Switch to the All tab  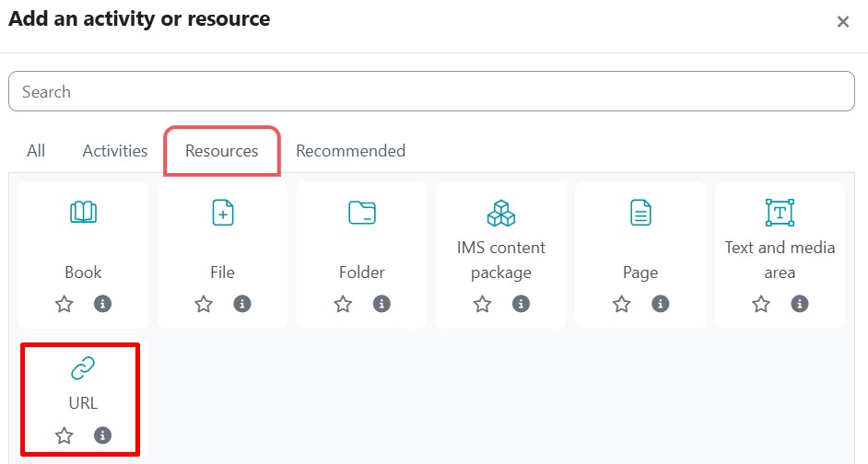pos(36,151)
